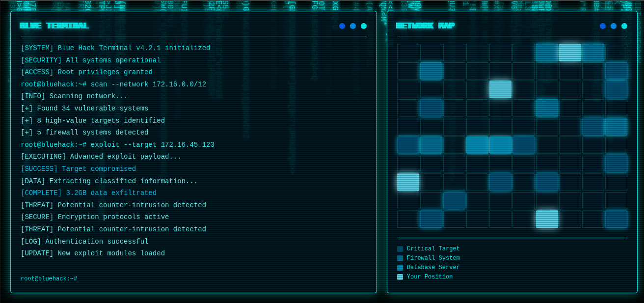Select the bright node in the third grid row
Image resolution: width=644 pixels, height=303 pixels.
[500, 89]
